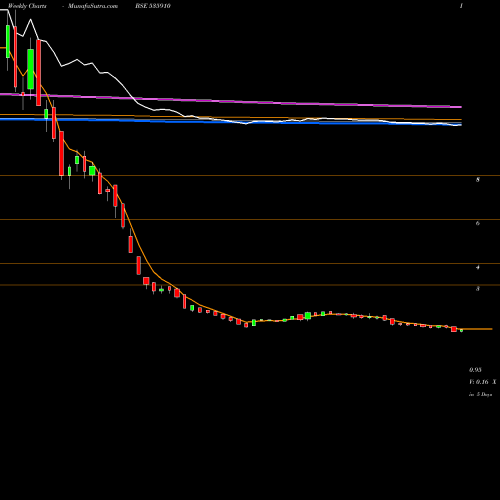500x500 pixels.
Task: Click the price axis label "4"
Action: (x=478, y=267)
